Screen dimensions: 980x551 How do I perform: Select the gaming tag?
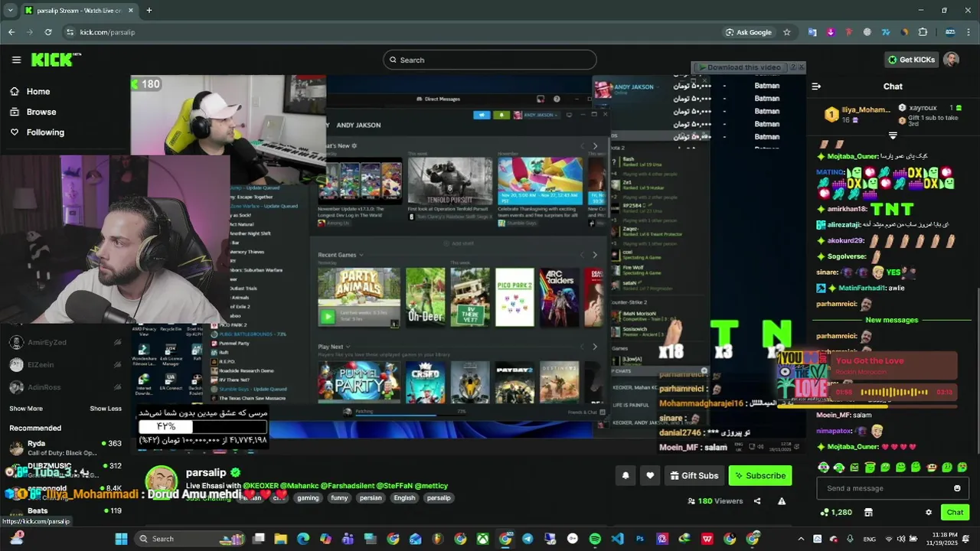tap(308, 497)
